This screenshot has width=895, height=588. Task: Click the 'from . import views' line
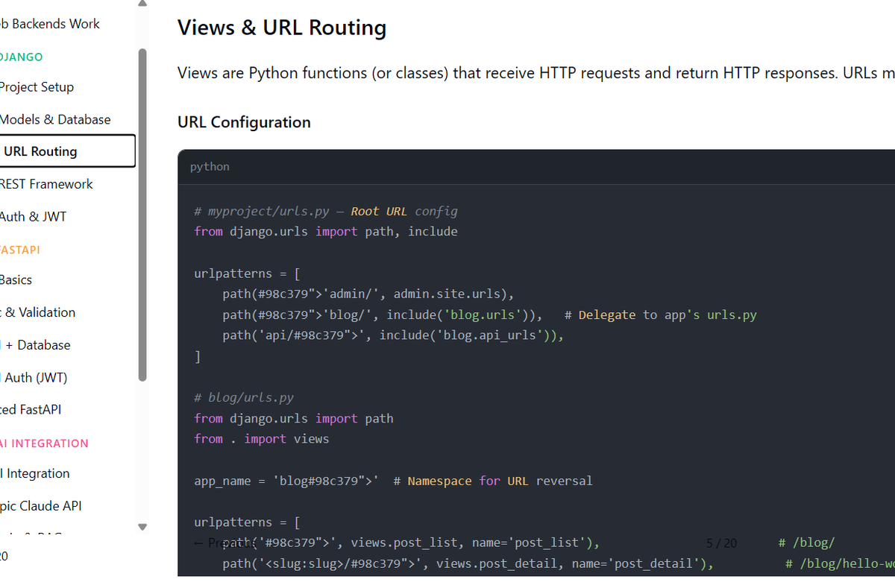(x=261, y=439)
